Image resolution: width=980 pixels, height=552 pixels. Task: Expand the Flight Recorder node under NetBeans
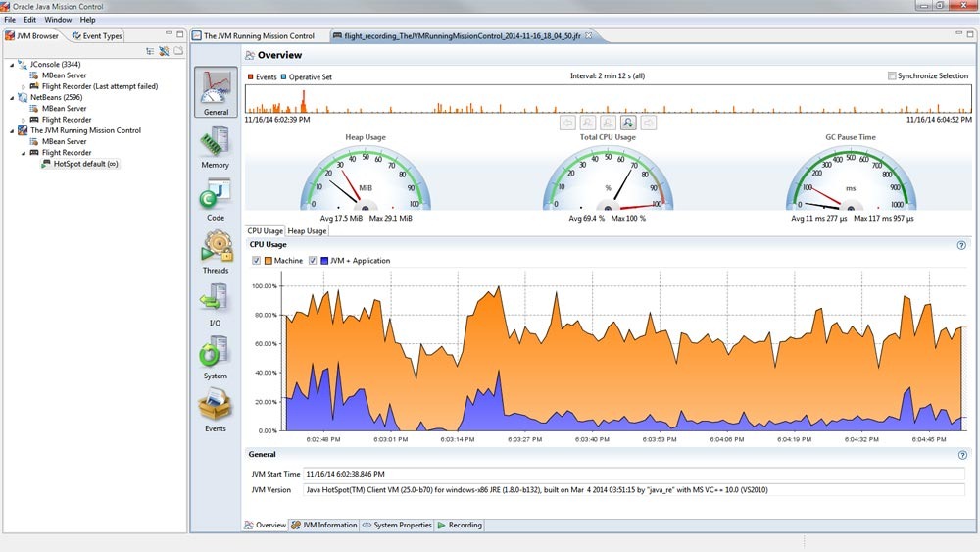tap(24, 120)
